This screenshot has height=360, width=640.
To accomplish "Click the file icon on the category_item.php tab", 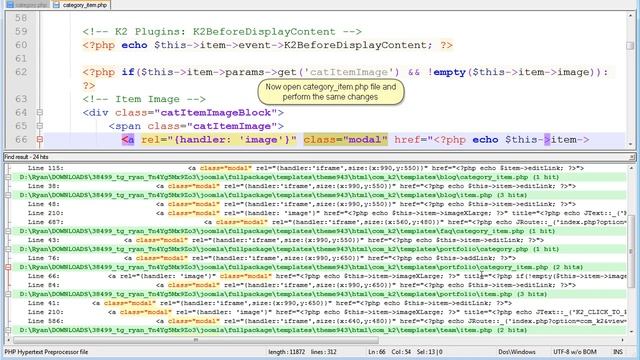I will coord(56,5).
